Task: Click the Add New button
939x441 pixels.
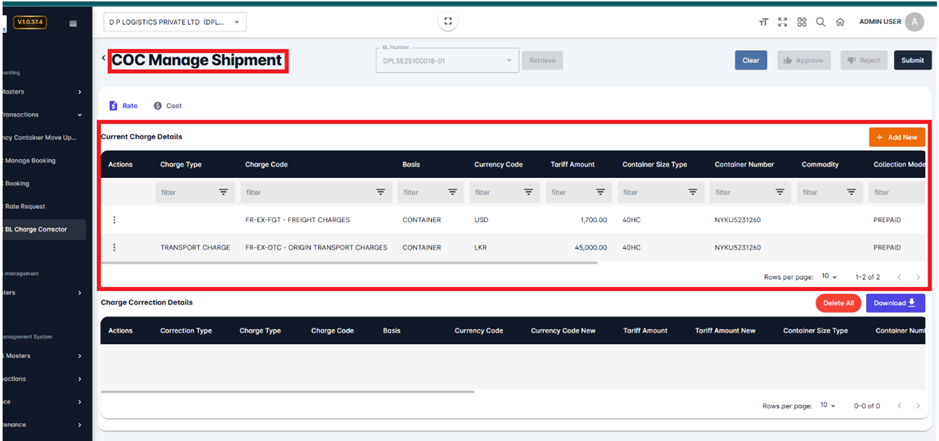Action: (x=896, y=137)
